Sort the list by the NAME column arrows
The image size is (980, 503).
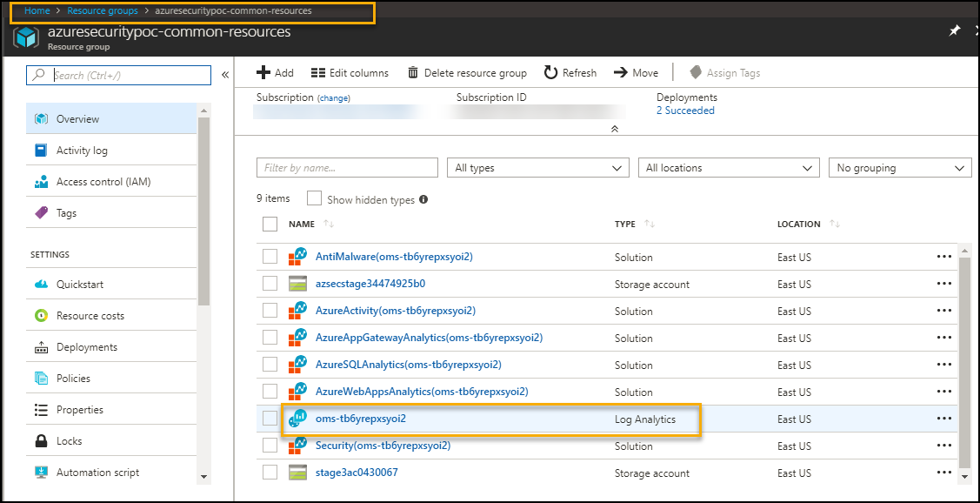pos(328,224)
